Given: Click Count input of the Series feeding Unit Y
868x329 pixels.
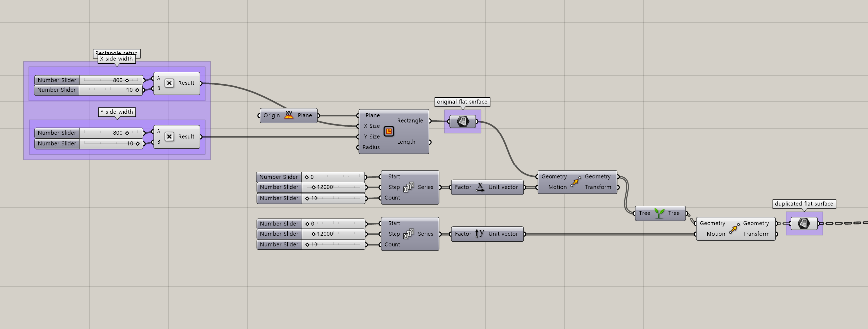Looking at the screenshot, I should [x=392, y=245].
